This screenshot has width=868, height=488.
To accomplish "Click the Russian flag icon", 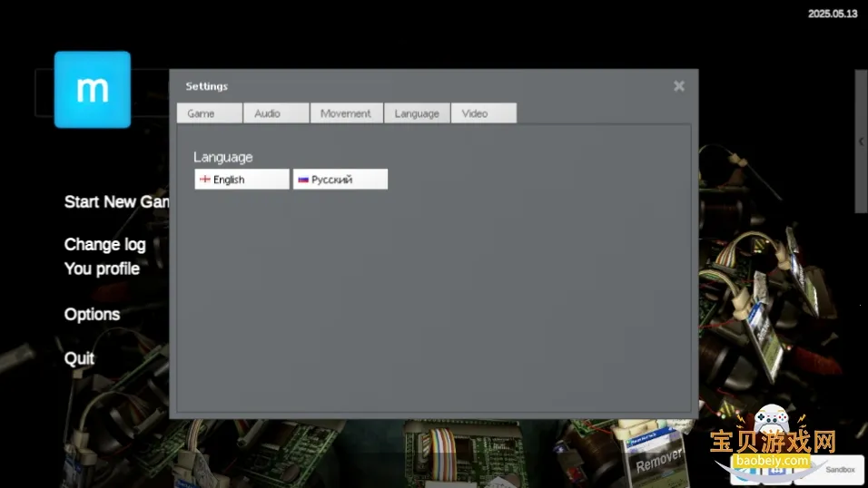I will point(303,180).
